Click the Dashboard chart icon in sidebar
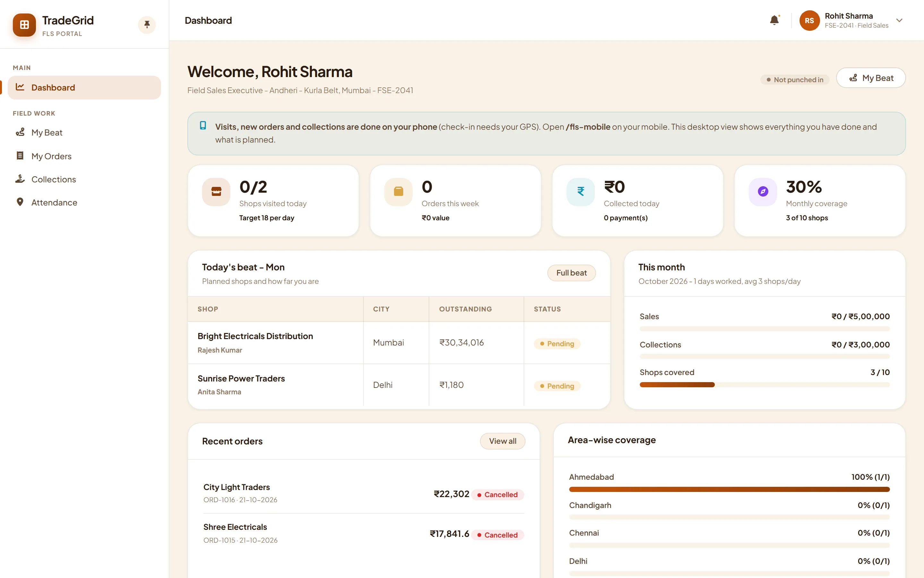924x578 pixels. click(x=20, y=87)
